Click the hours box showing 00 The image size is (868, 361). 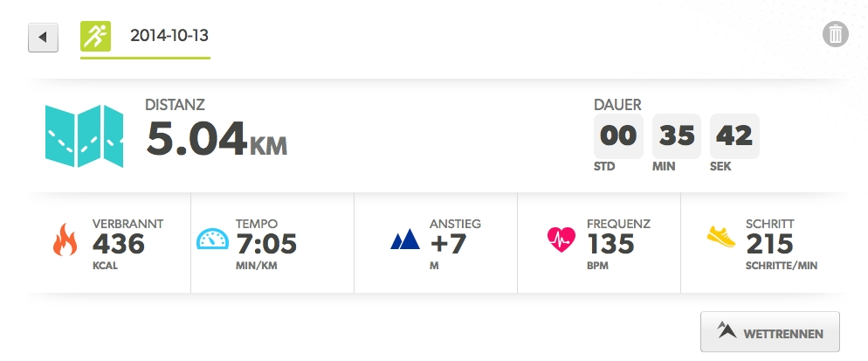(618, 136)
